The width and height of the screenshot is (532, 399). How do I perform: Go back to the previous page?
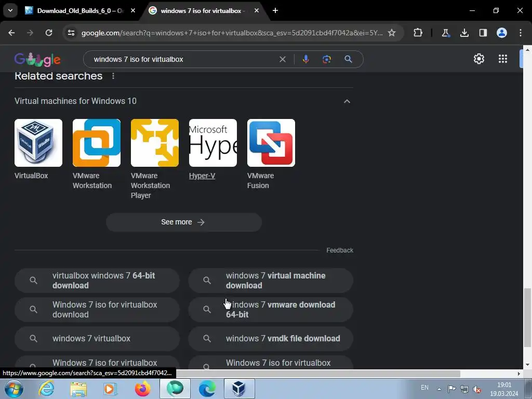[x=11, y=33]
